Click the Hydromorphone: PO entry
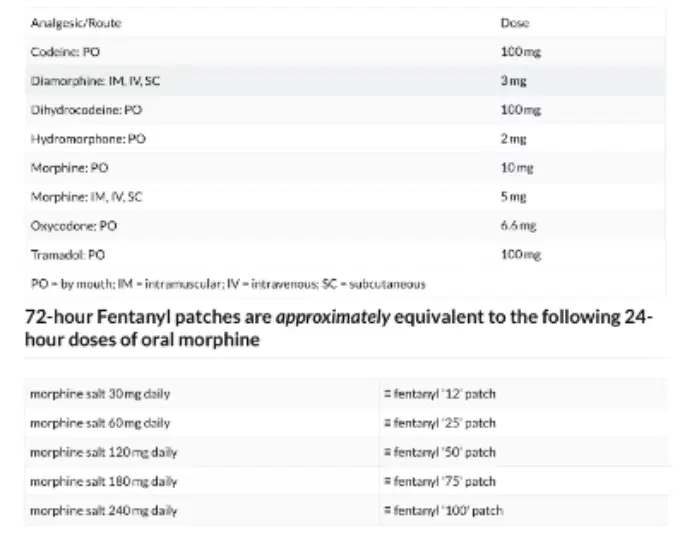Image resolution: width=695 pixels, height=536 pixels. pos(88,139)
